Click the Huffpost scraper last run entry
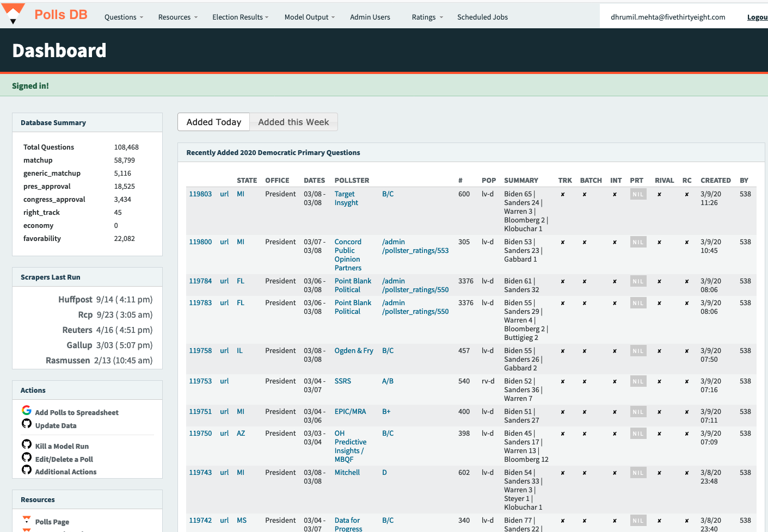 (106, 300)
